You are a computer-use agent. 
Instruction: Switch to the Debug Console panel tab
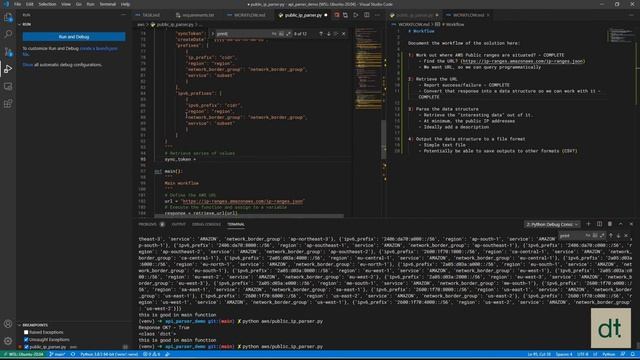pyautogui.click(x=206, y=224)
